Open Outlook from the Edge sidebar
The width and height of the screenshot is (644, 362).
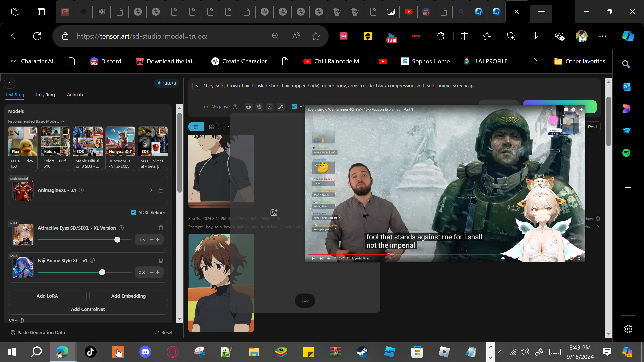pos(626,87)
